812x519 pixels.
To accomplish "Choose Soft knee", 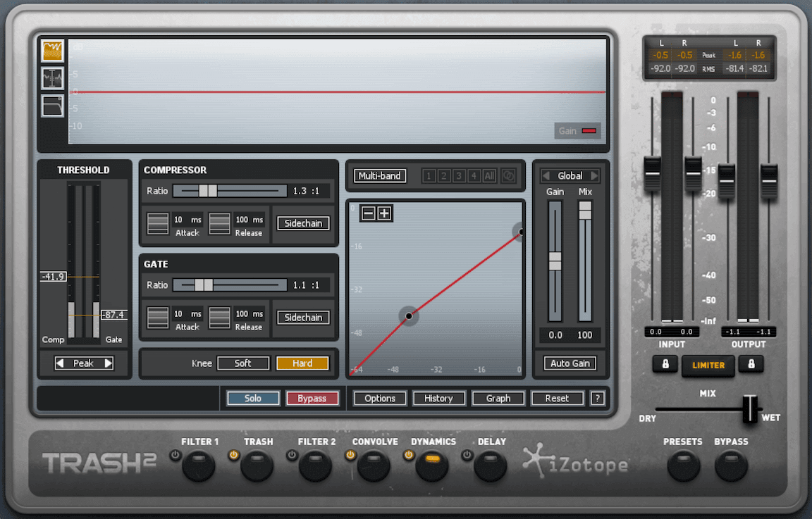I will click(x=243, y=363).
